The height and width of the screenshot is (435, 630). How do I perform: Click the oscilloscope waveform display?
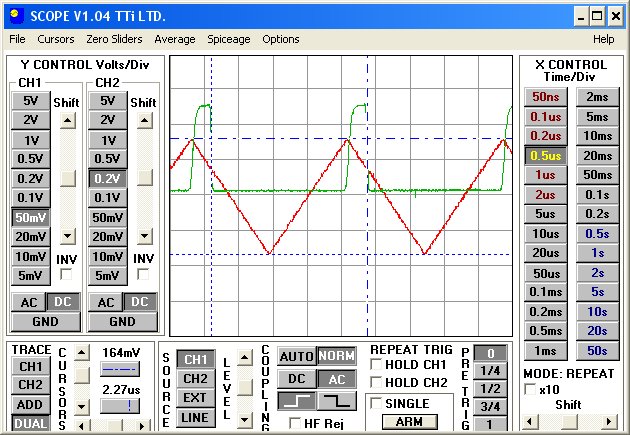pos(341,196)
